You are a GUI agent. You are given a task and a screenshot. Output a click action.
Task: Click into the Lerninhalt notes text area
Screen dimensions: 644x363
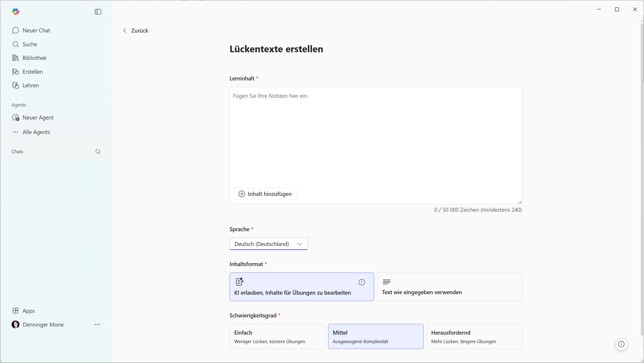(375, 138)
